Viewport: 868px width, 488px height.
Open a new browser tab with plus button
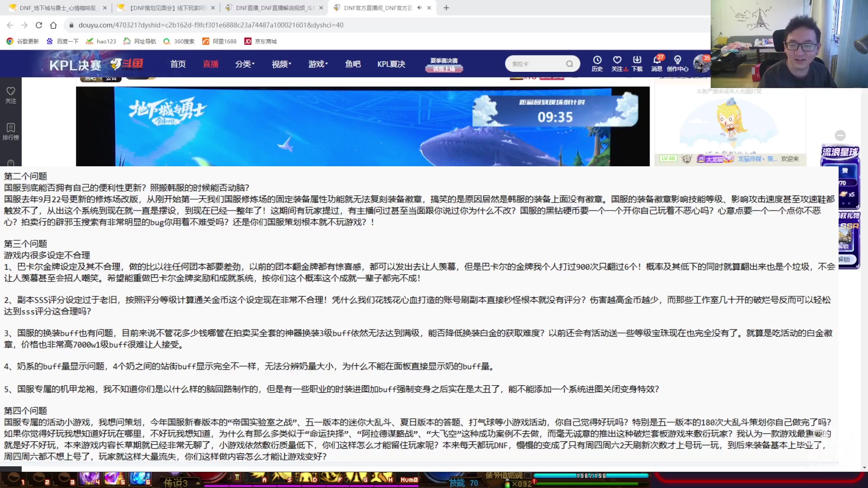click(x=446, y=8)
